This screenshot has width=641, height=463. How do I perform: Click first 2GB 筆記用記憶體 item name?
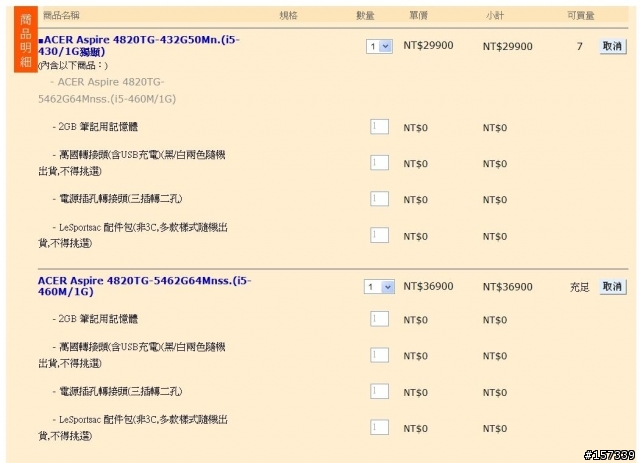pos(98,127)
